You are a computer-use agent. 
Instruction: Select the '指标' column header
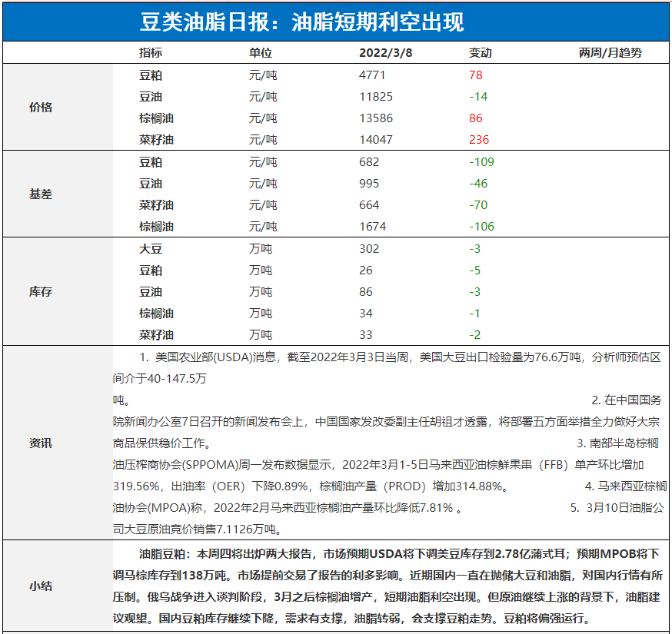coord(151,53)
